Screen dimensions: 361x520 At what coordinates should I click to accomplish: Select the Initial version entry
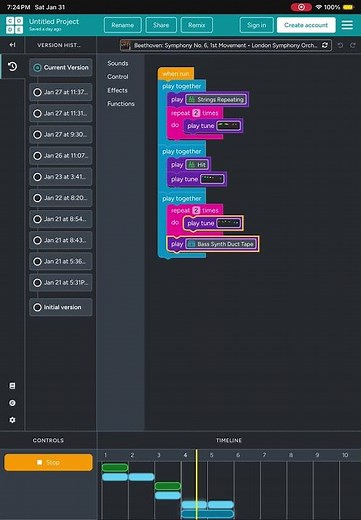tap(61, 307)
